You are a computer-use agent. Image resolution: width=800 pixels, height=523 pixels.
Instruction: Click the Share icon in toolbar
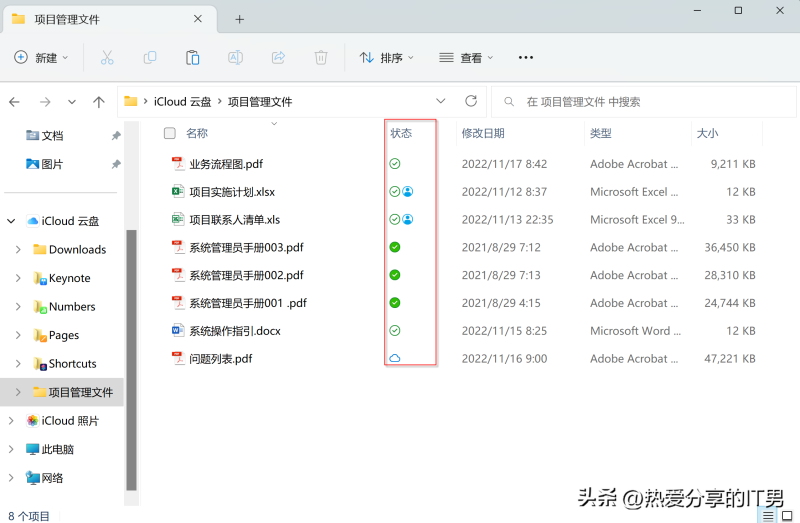[x=278, y=58]
